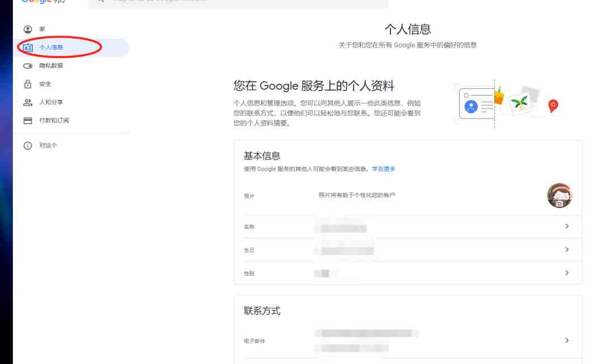This screenshot has height=364, width=604.
Task: Click the search magnifier icon at top
Action: tap(101, 1)
